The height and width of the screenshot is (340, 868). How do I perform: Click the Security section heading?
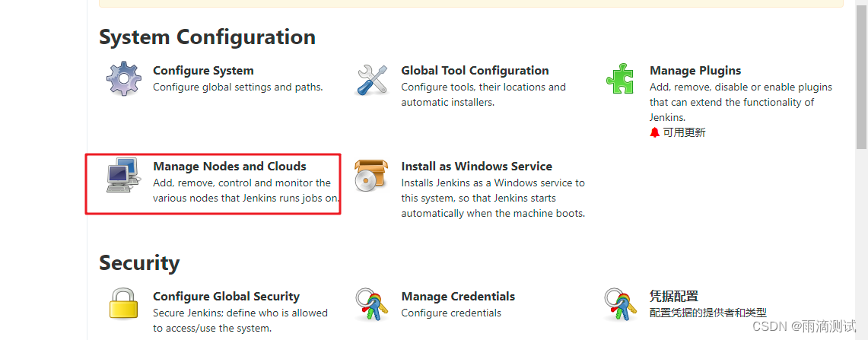coord(139,263)
